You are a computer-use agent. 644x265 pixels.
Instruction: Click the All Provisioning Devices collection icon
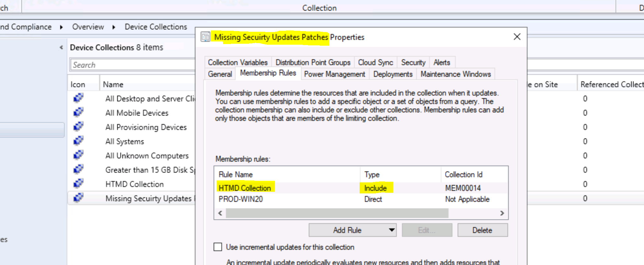pyautogui.click(x=78, y=127)
